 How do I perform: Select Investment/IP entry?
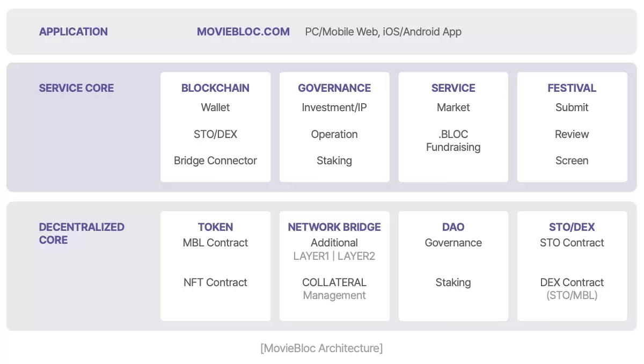(x=334, y=107)
